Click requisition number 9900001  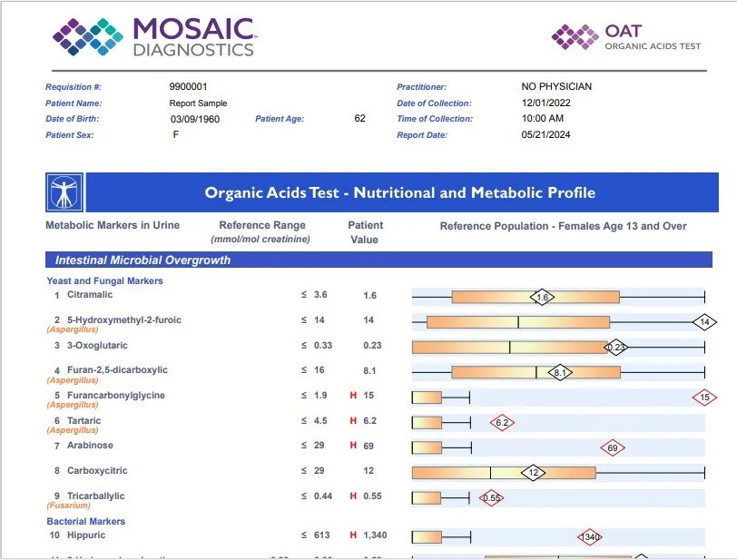tap(188, 86)
